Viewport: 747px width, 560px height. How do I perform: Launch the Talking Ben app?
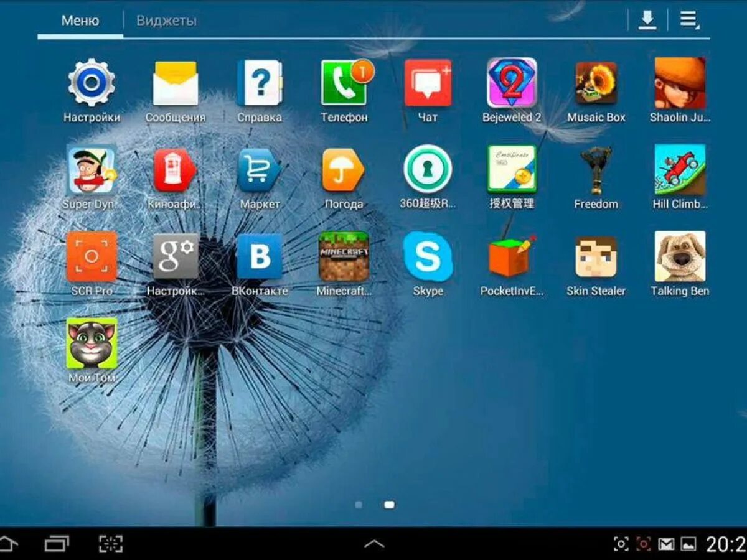point(680,256)
